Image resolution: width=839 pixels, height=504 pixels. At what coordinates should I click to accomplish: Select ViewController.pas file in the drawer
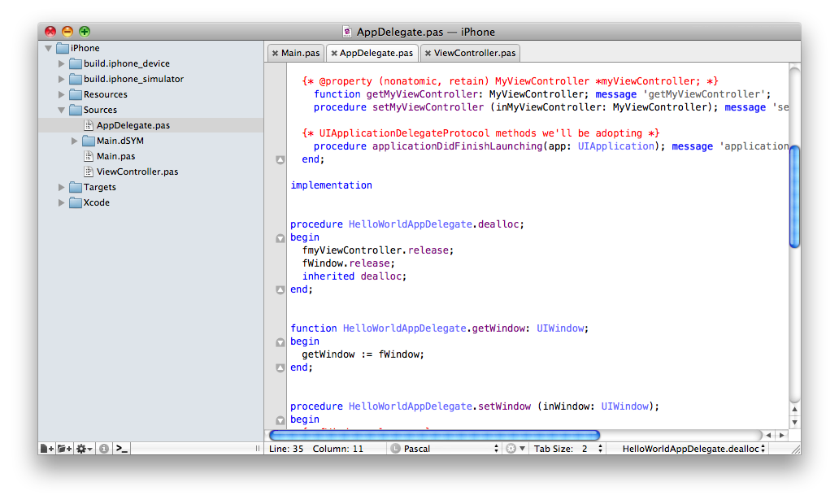pyautogui.click(x=137, y=172)
